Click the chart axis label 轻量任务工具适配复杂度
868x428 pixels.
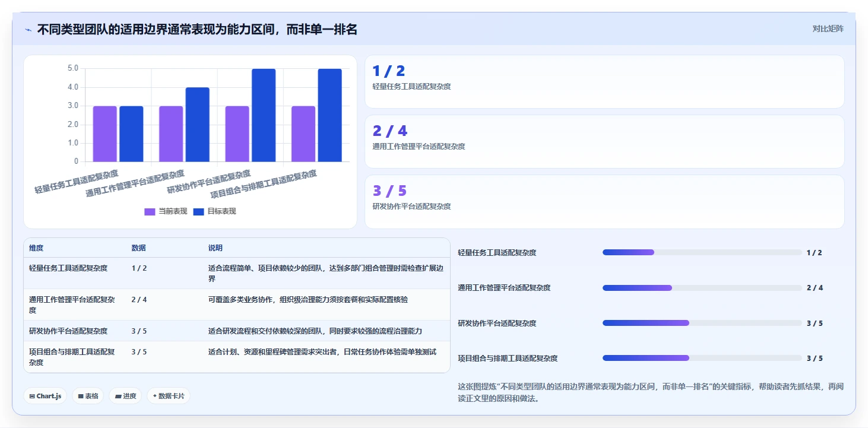77,182
